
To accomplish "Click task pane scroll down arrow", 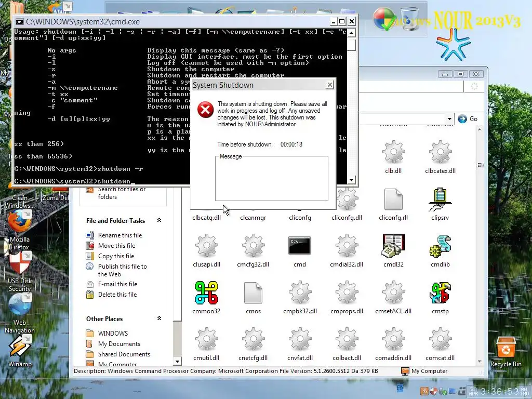I will point(177,362).
